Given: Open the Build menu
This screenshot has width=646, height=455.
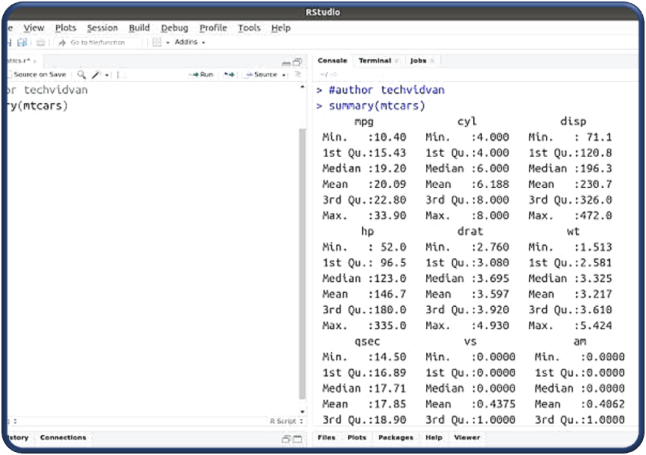Looking at the screenshot, I should tap(139, 28).
